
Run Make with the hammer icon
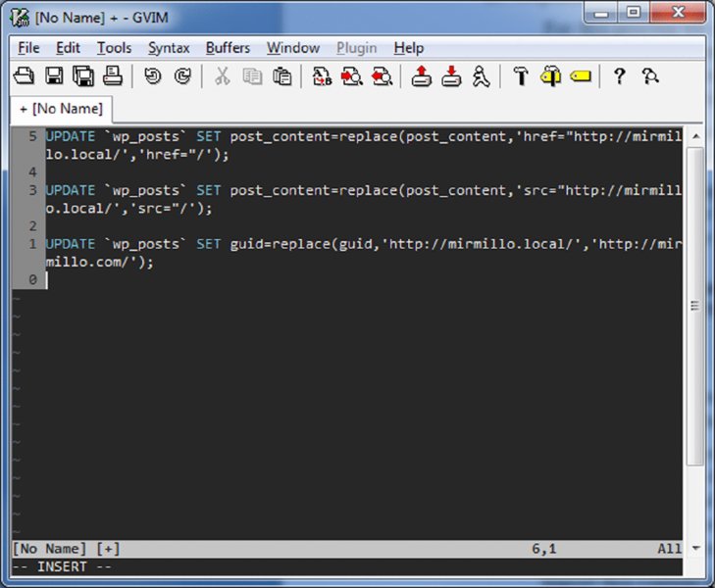pos(521,76)
